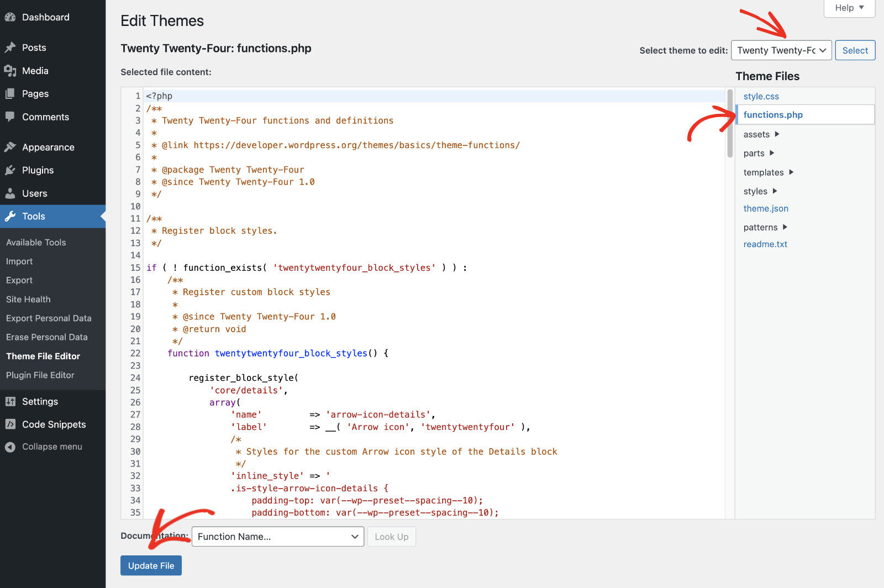Select Theme File Editor submenu
The image size is (884, 588).
tap(43, 356)
